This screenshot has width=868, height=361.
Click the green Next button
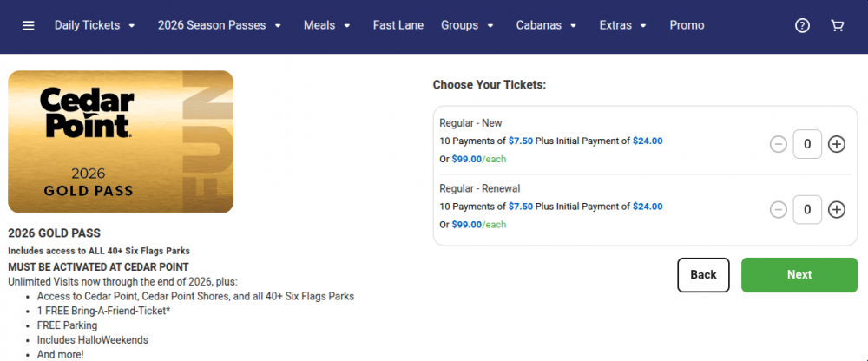(799, 274)
